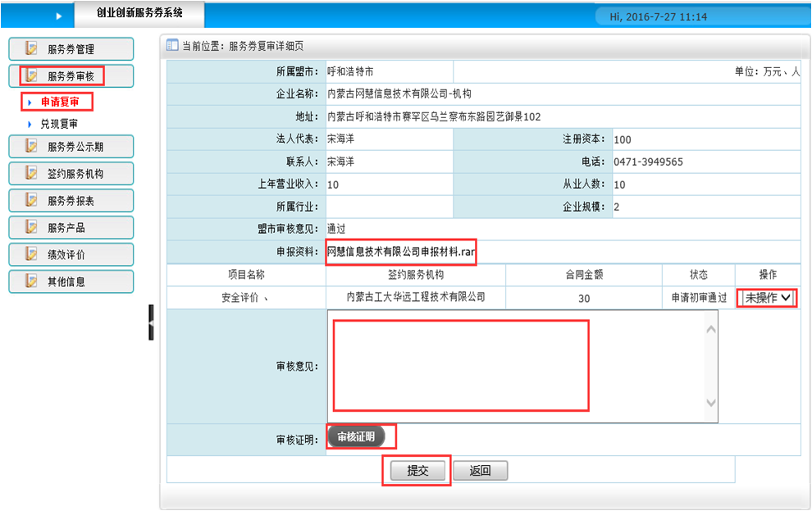Image resolution: width=812 pixels, height=511 pixels.
Task: Click 注册资本 value 100
Action: [x=623, y=139]
